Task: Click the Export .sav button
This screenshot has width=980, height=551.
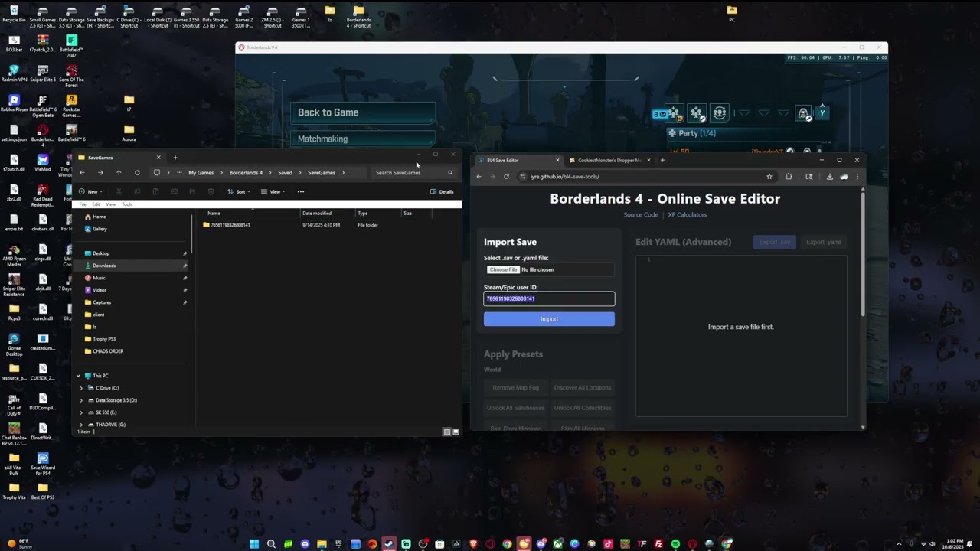Action: pos(775,242)
